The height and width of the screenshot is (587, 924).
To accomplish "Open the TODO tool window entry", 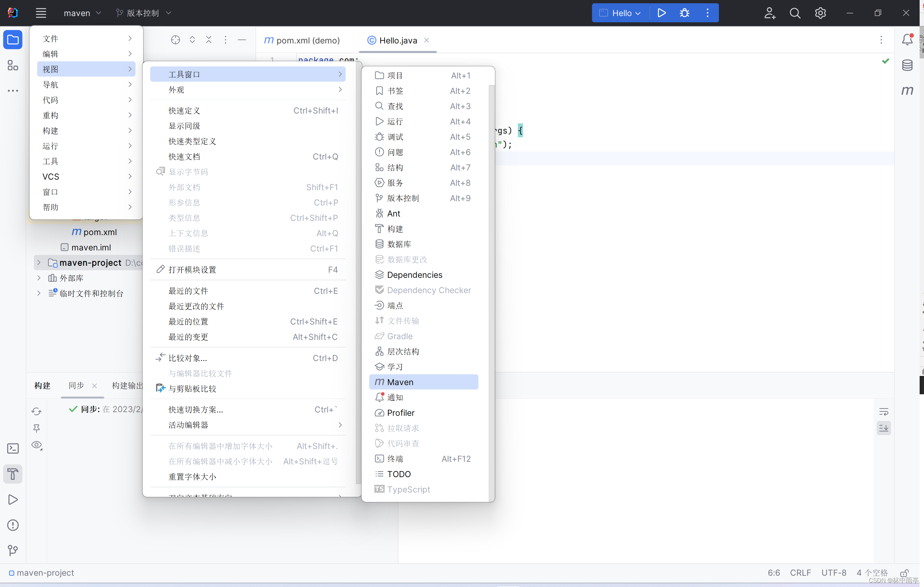I will pos(424,474).
